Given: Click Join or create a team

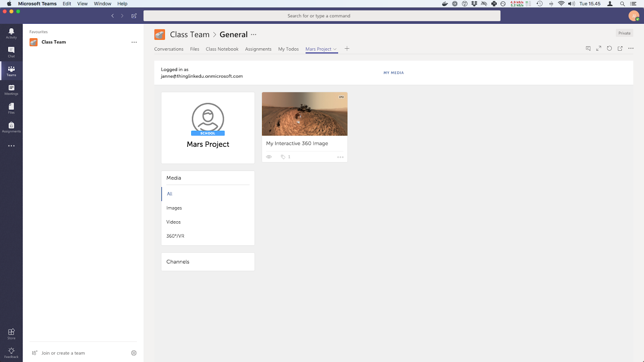Looking at the screenshot, I should (x=63, y=353).
